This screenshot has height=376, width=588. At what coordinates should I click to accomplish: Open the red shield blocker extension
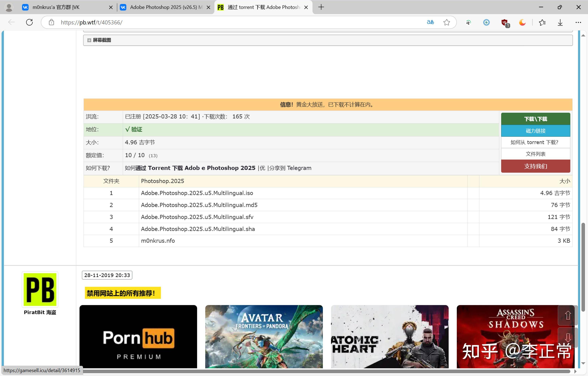click(505, 23)
